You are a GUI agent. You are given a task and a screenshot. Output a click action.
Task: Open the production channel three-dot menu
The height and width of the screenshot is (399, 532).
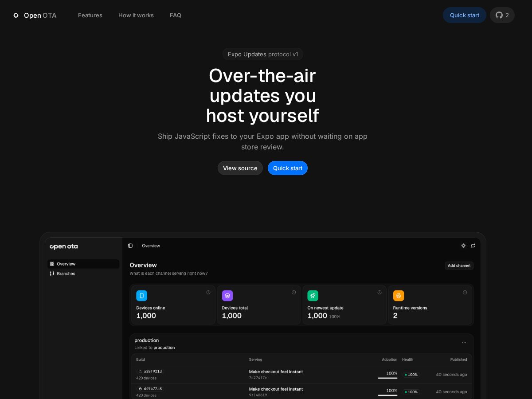(464, 342)
